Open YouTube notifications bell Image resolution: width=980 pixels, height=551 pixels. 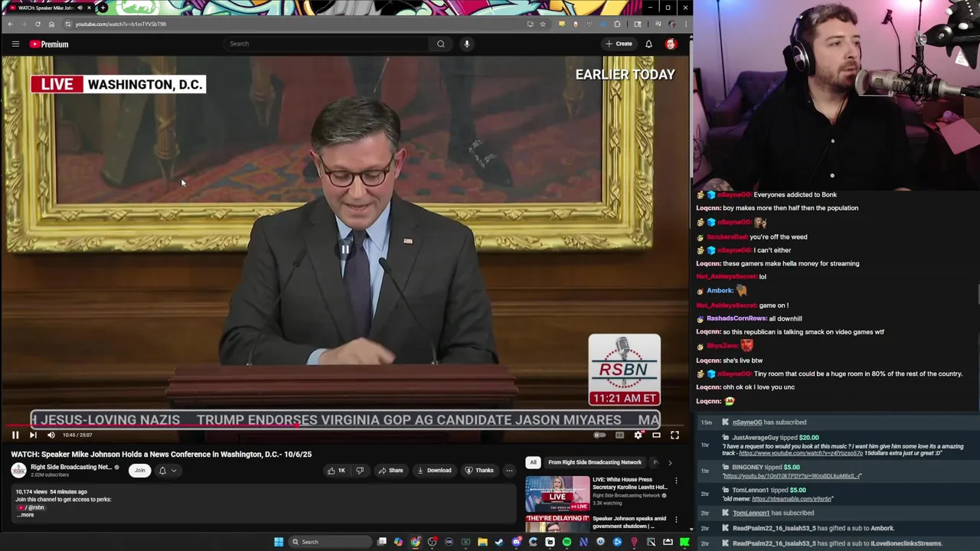point(648,44)
